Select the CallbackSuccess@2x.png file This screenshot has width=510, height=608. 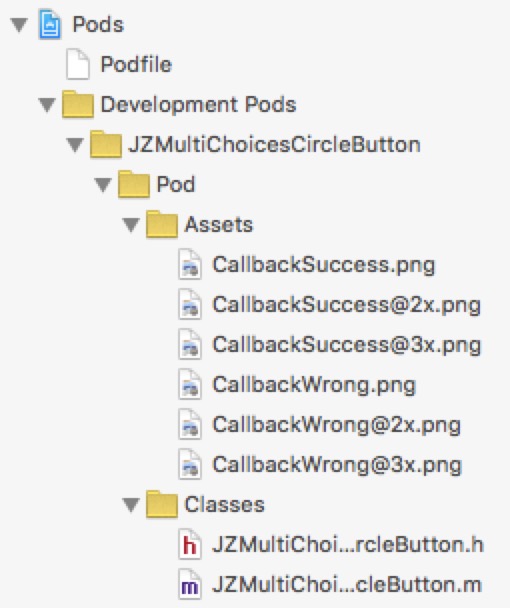pyautogui.click(x=347, y=305)
